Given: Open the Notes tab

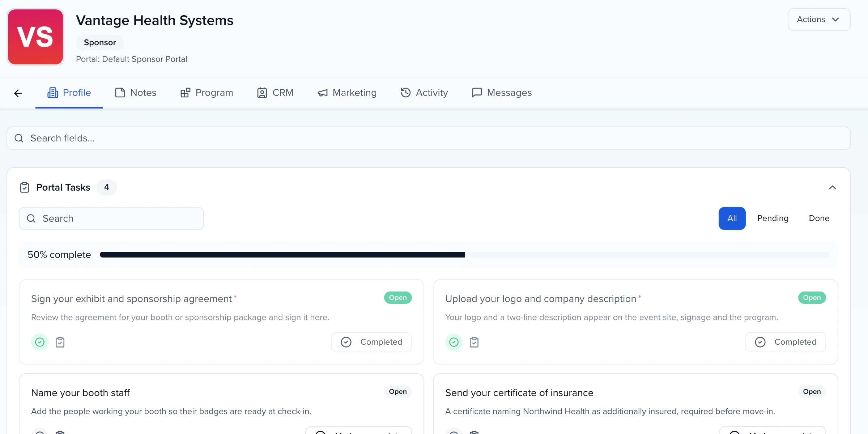Looking at the screenshot, I should [x=136, y=93].
